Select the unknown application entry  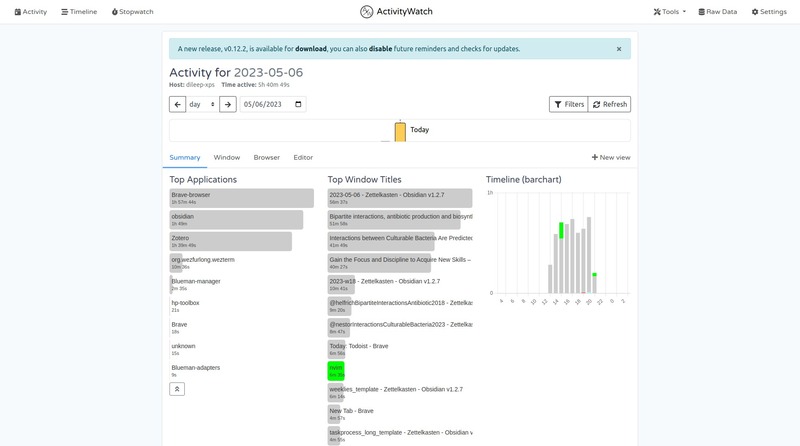[x=183, y=350]
